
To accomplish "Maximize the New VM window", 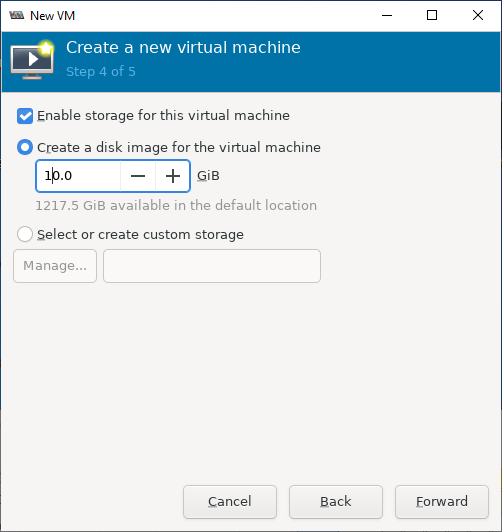I will (x=431, y=15).
